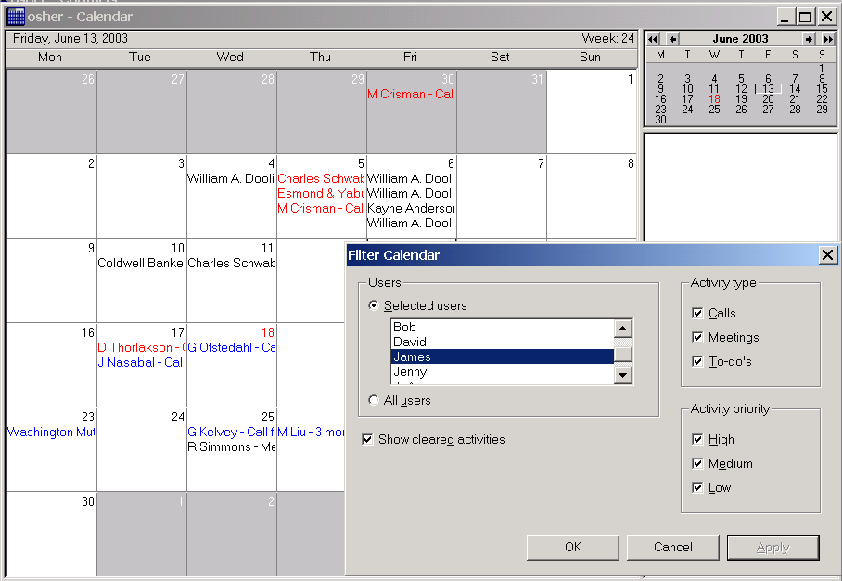The image size is (842, 581).
Task: Disable Show cleared activities checkbox
Action: point(368,439)
